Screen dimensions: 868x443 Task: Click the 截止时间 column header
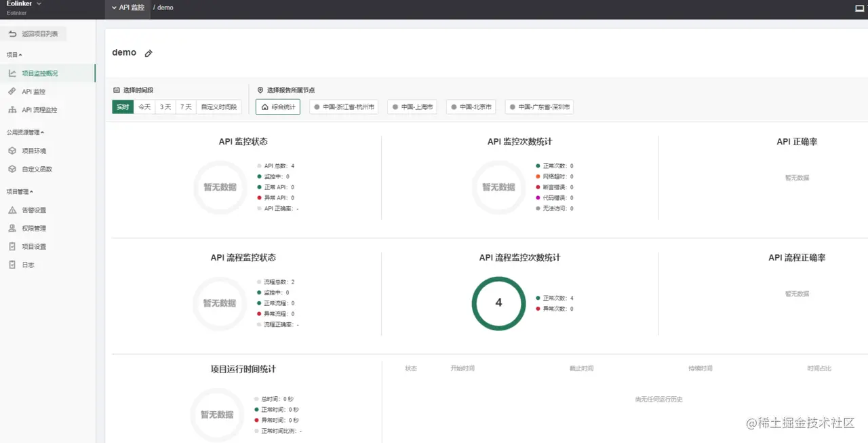tap(581, 368)
